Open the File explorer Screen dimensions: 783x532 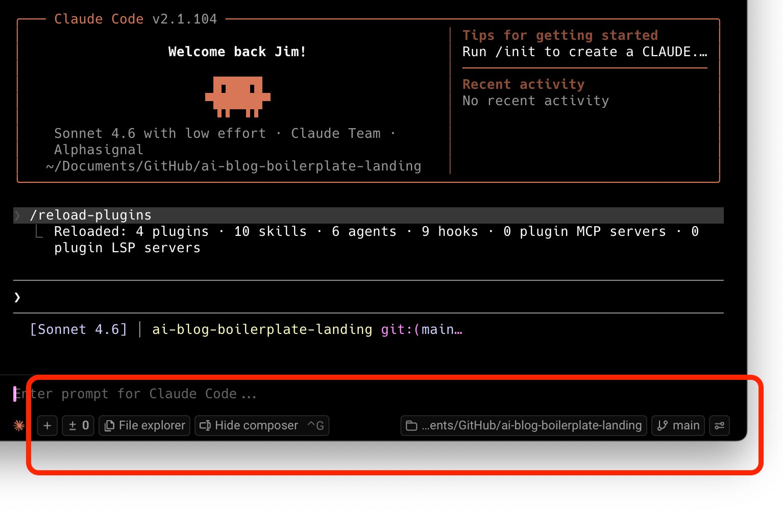[x=144, y=425]
